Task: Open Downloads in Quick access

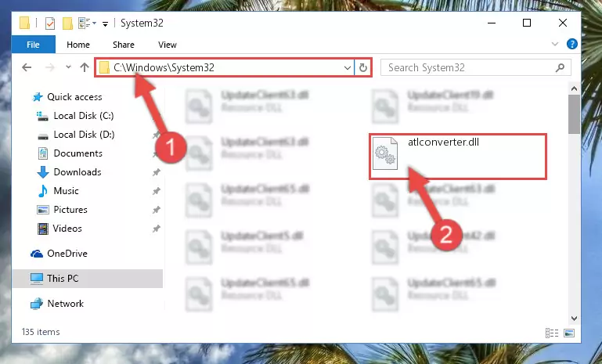Action: coord(78,172)
